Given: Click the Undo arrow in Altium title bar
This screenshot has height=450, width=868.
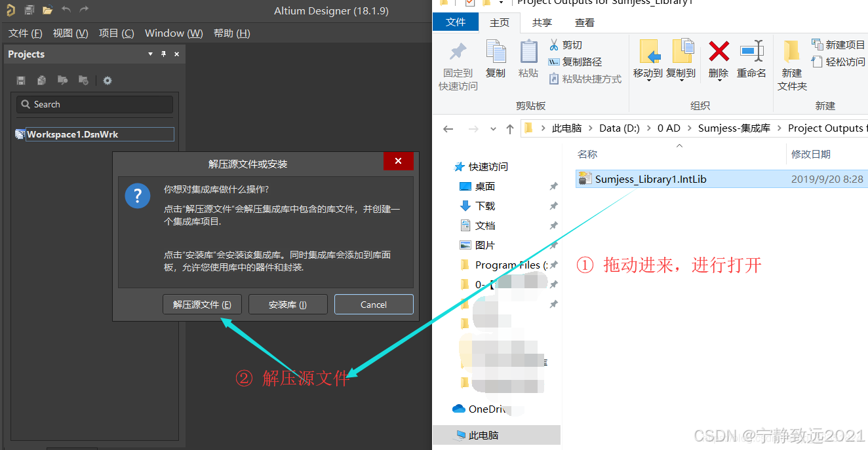Looking at the screenshot, I should (x=66, y=10).
